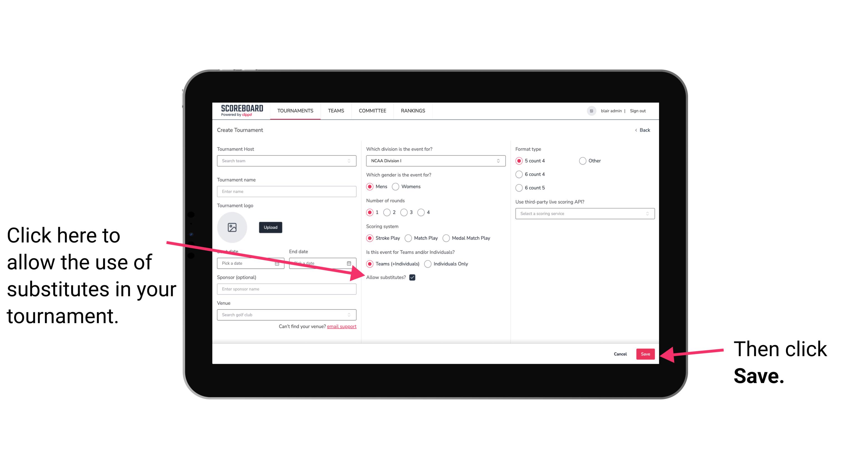Click the Save button
Viewport: 868px width, 467px height.
point(646,353)
